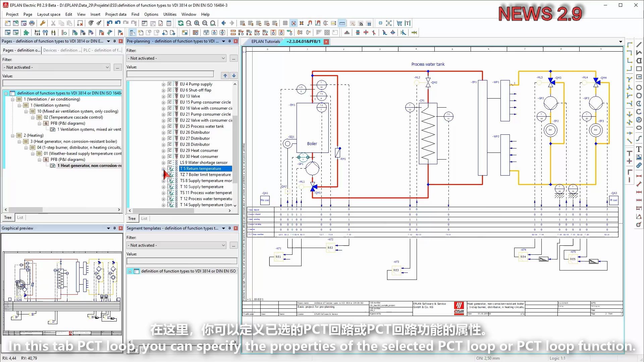Screen dimensions: 644x362
Task: Collapse the '2 (Heating)' tree node
Action: click(13, 135)
